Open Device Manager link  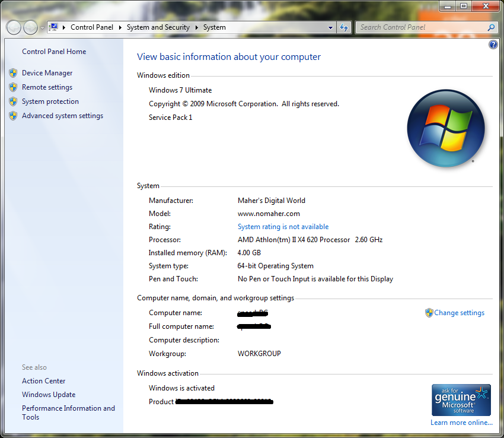tap(47, 73)
